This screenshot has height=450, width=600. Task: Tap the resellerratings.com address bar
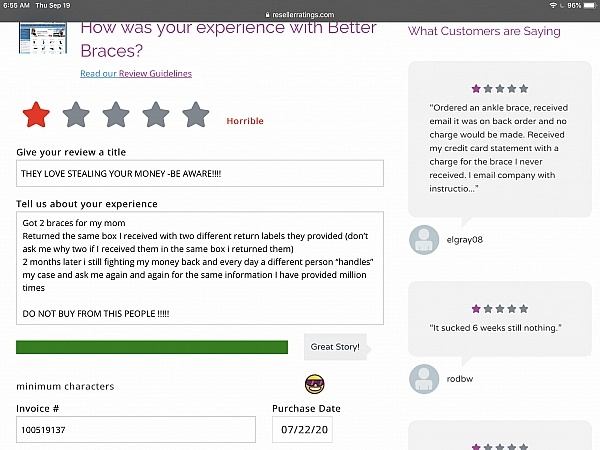(300, 15)
